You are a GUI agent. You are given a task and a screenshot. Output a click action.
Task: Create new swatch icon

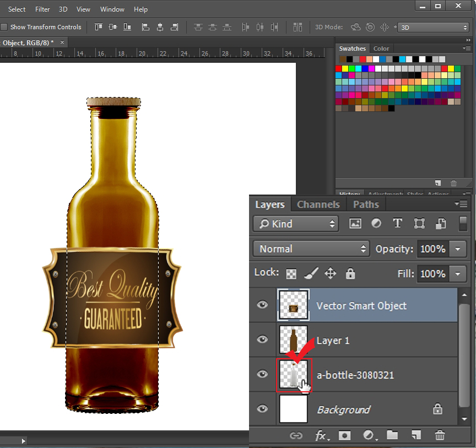point(438,183)
